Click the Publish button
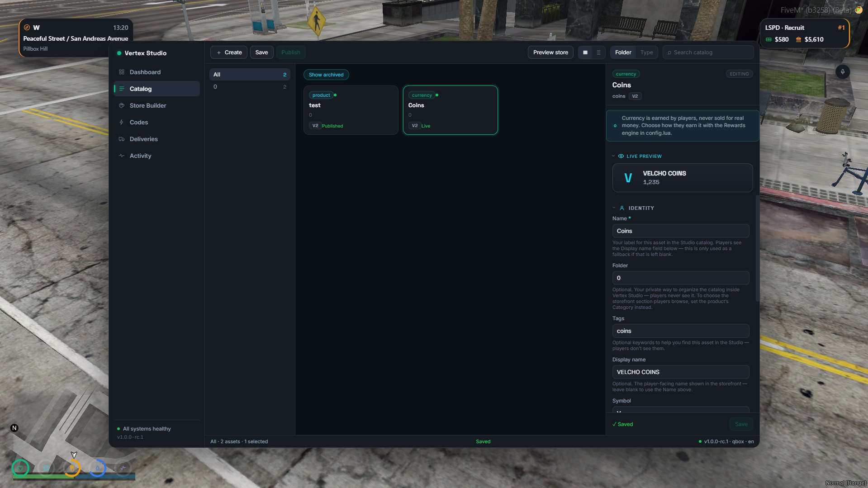868x488 pixels. click(290, 52)
